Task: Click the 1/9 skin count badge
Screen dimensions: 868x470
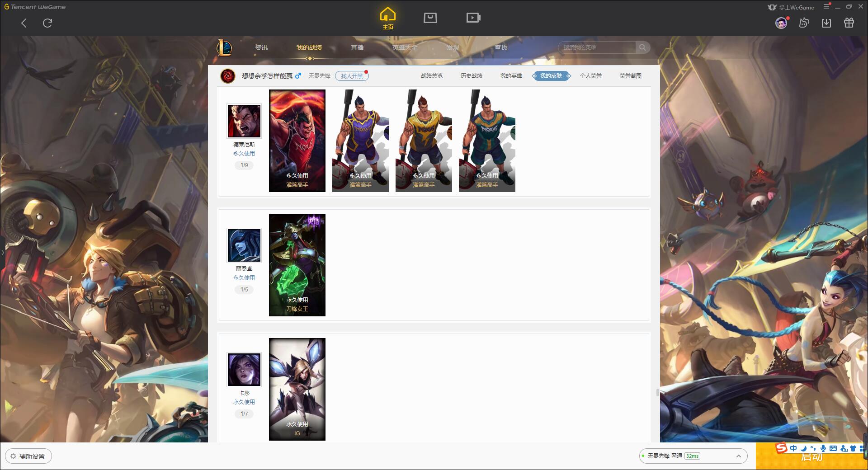Action: click(244, 165)
